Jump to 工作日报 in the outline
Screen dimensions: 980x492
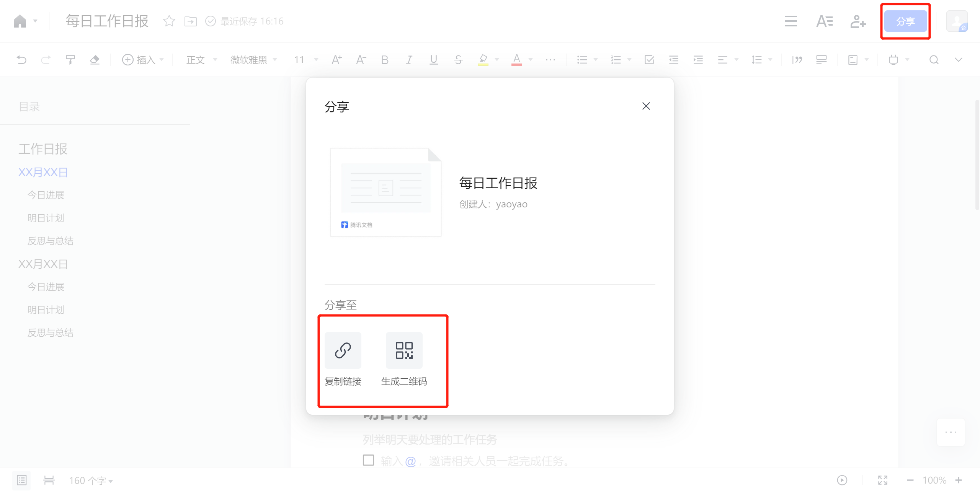pyautogui.click(x=43, y=149)
